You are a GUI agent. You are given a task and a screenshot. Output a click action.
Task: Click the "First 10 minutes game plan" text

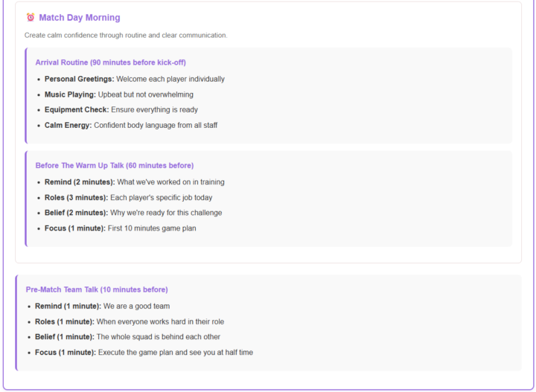(x=152, y=228)
